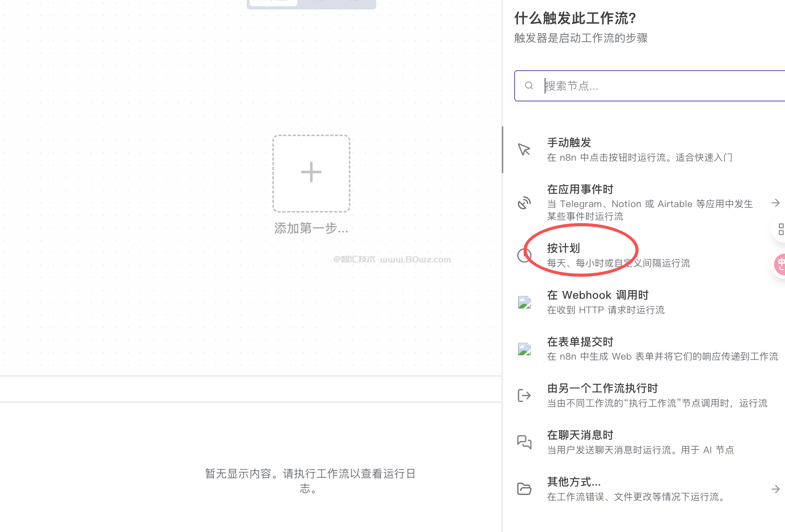Click the chat bubbles icon beside 在聊天消息时

524,442
